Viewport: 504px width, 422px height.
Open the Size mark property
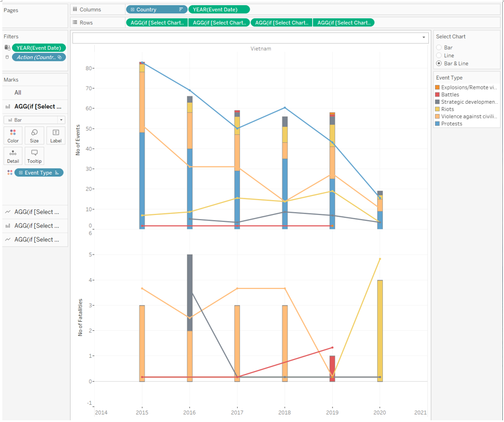(x=34, y=135)
